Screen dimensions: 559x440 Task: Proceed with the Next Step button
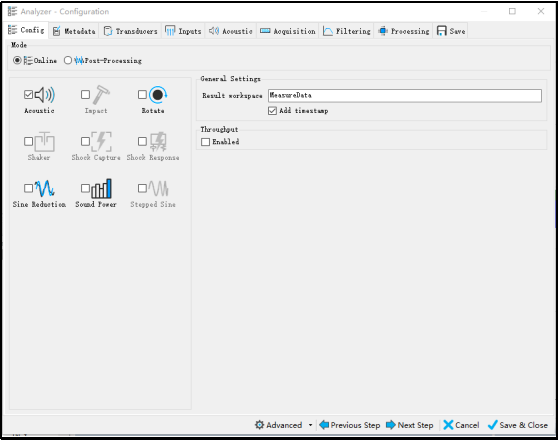pos(410,425)
